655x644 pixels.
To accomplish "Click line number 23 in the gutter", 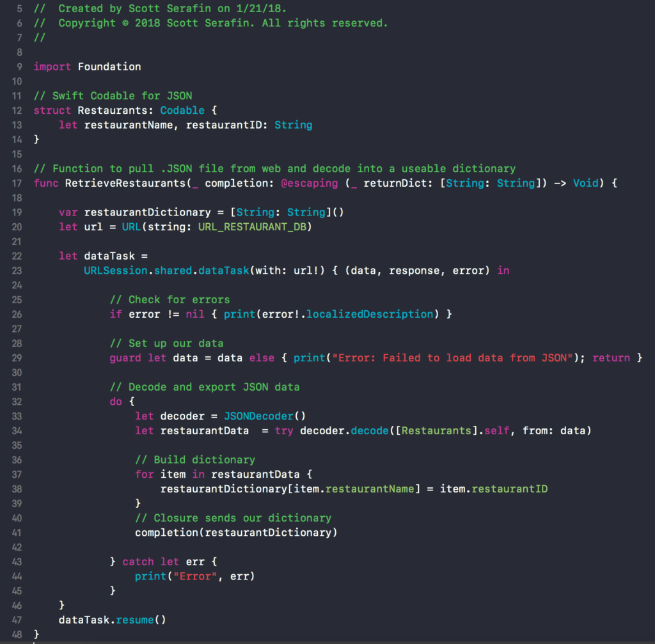I will pyautogui.click(x=17, y=271).
